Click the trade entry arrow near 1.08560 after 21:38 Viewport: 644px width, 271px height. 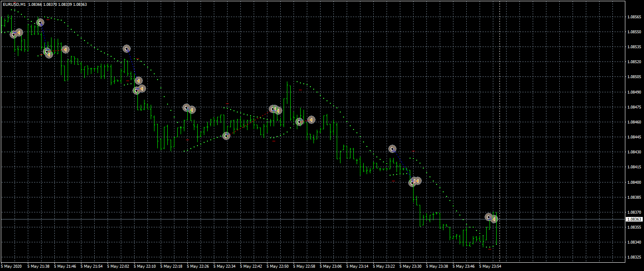(x=40, y=22)
